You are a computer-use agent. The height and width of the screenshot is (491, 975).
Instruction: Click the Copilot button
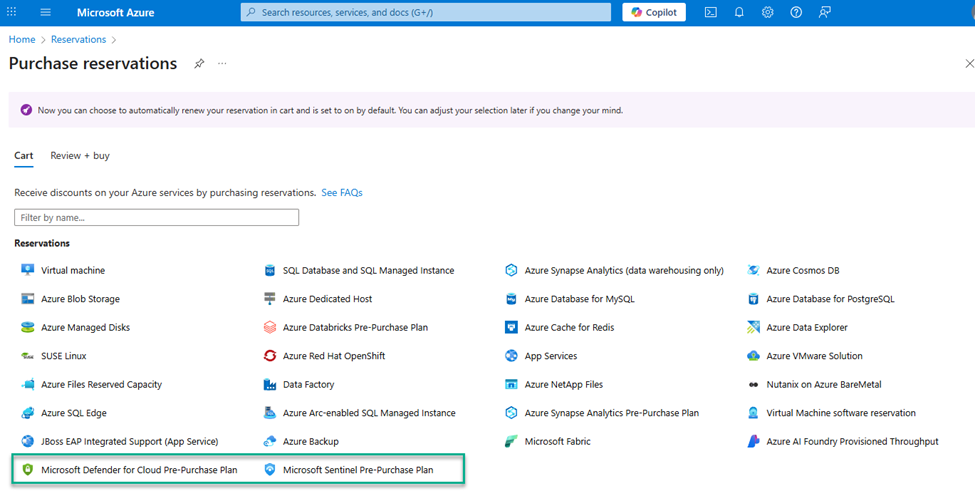point(654,12)
